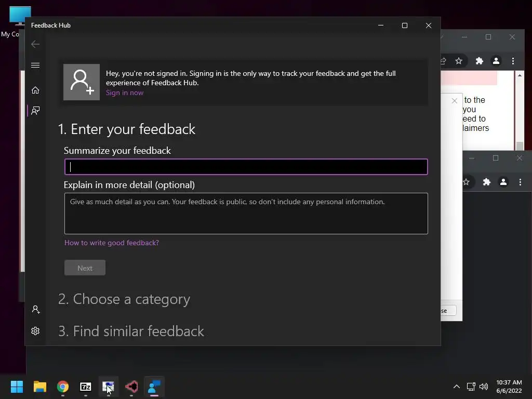Click Explain in more detail text box
532x399 pixels.
coord(246,214)
